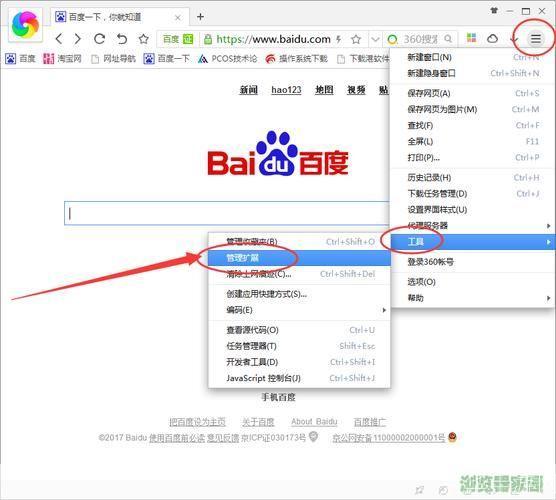
Task: Click the Baidu search input box
Action: coord(227,213)
